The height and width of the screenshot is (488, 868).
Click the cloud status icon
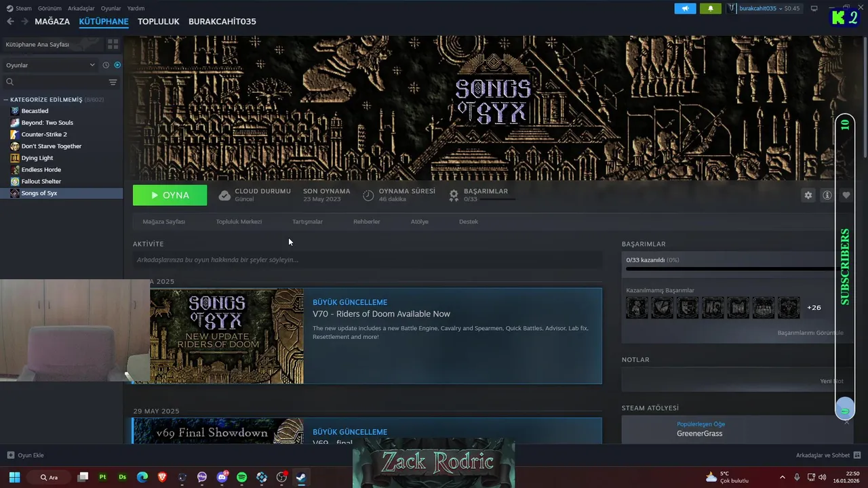[x=224, y=195]
